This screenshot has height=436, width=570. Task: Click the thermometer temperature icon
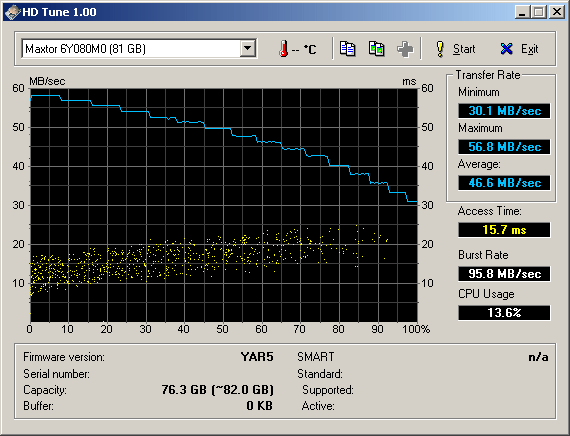284,49
